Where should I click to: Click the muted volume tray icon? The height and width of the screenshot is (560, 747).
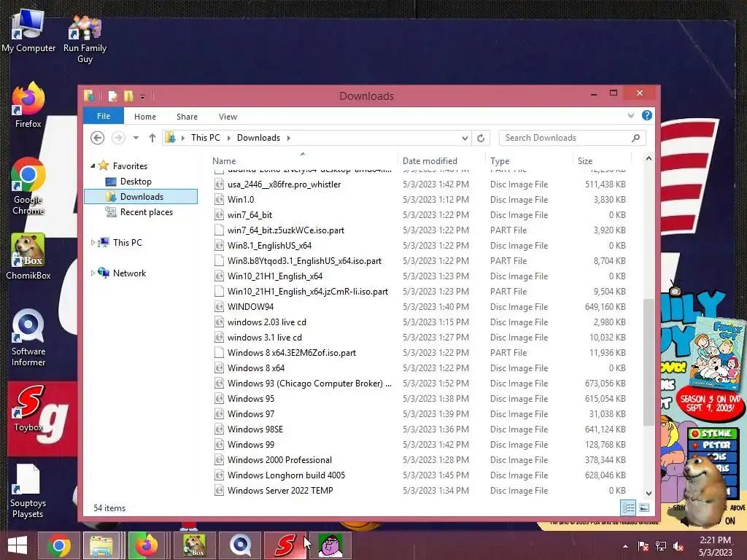tap(678, 546)
